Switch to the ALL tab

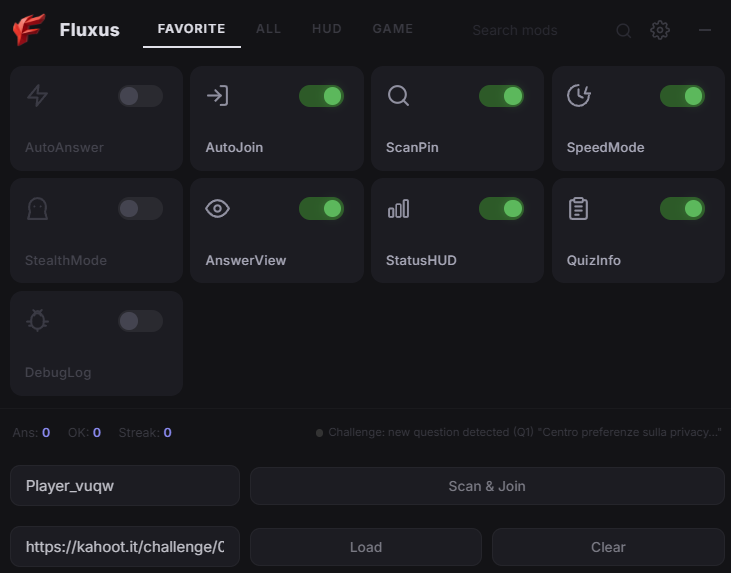tap(269, 29)
